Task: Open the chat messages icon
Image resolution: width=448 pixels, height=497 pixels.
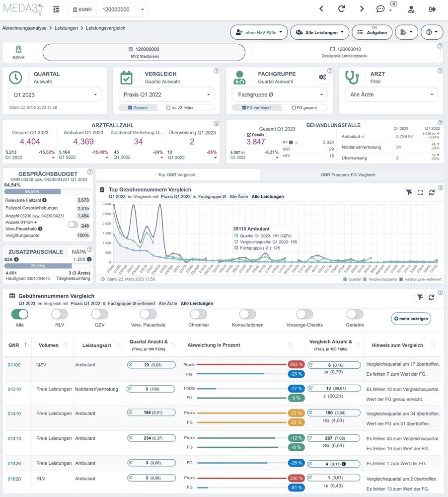Action: pyautogui.click(x=380, y=9)
